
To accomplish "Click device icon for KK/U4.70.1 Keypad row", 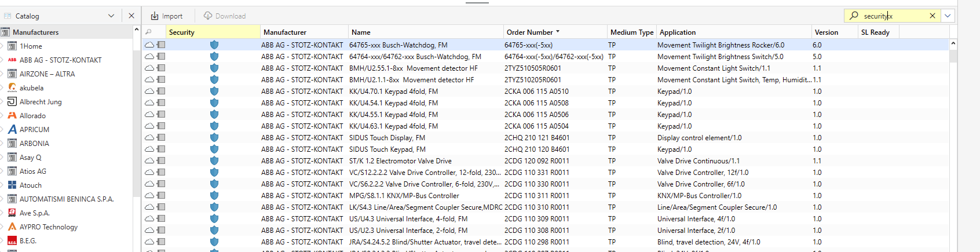I will [x=161, y=91].
